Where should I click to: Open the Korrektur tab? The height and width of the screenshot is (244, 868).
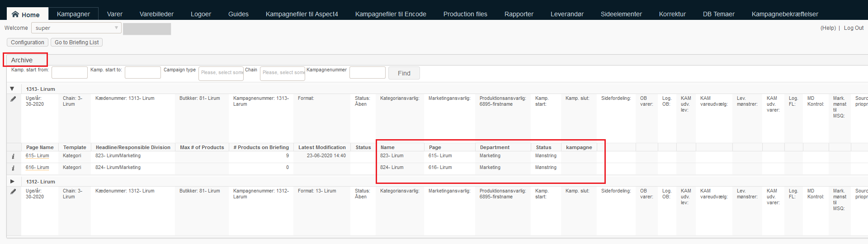point(672,14)
